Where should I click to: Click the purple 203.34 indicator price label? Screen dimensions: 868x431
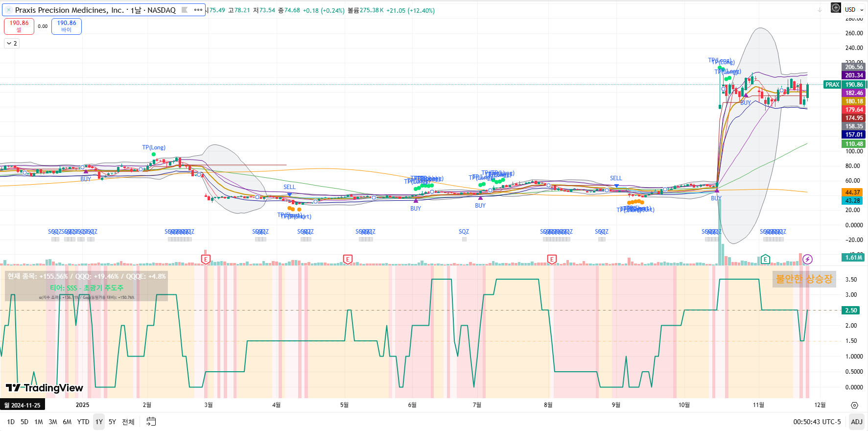tap(854, 75)
